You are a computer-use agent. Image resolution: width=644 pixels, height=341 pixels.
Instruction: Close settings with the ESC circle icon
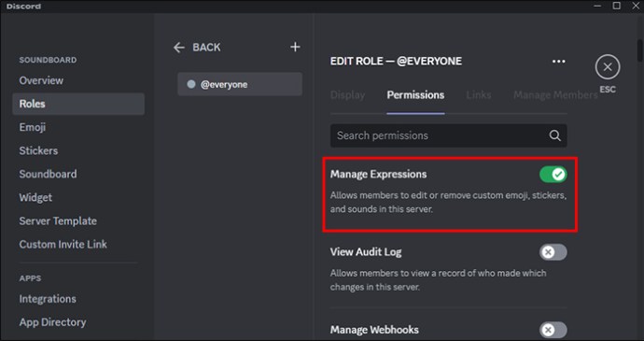coord(608,67)
